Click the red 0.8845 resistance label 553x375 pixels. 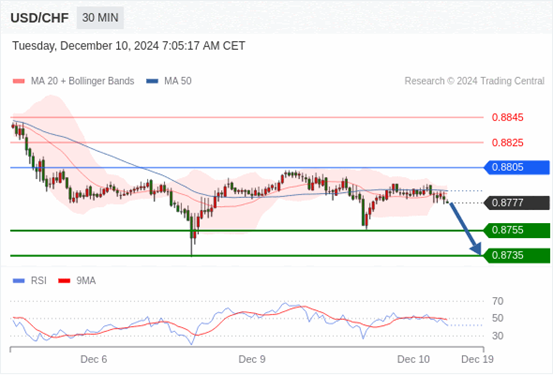[x=508, y=117]
